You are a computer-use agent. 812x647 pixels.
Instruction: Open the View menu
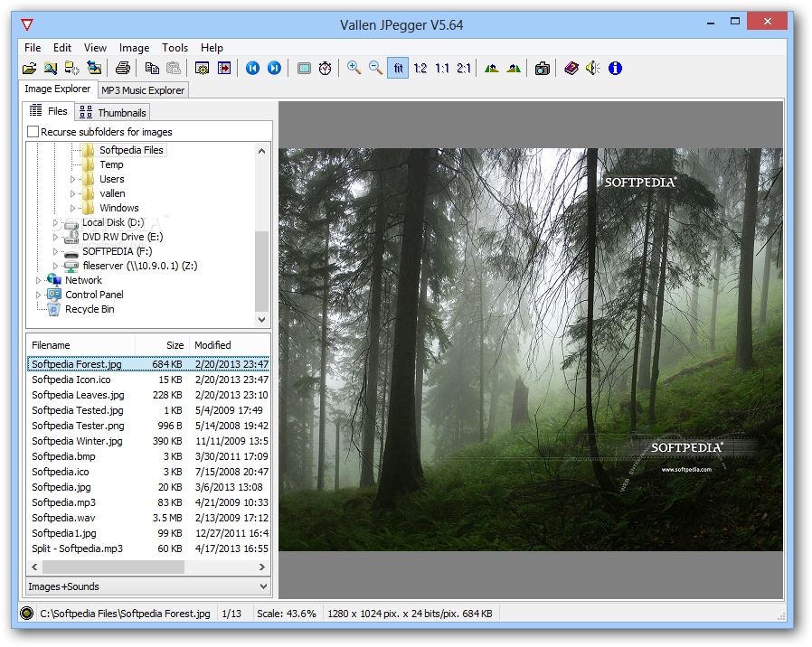click(x=95, y=48)
